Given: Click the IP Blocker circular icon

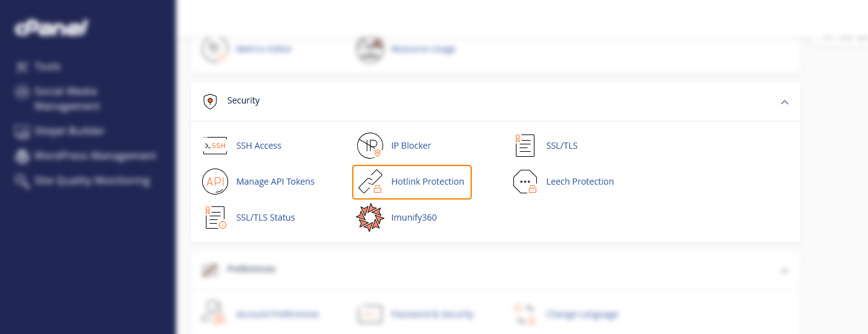Looking at the screenshot, I should pyautogui.click(x=370, y=146).
